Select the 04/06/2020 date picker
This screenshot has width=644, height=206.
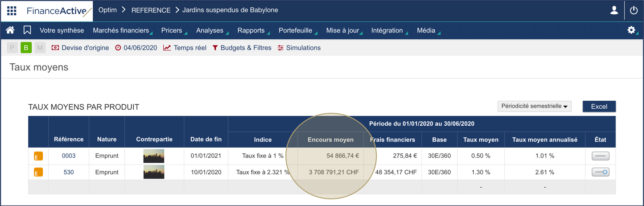(x=136, y=48)
